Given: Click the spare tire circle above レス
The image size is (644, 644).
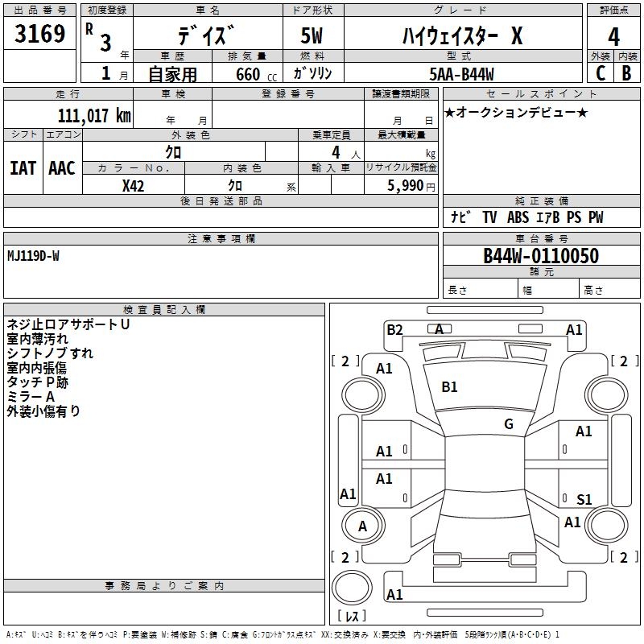Looking at the screenshot, I should (x=352, y=588).
